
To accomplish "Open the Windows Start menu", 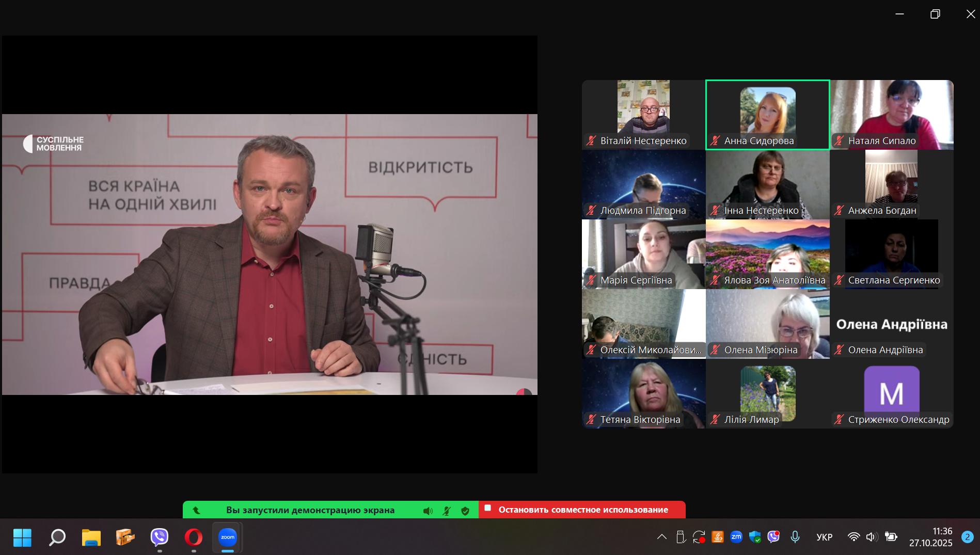I will coord(22,537).
